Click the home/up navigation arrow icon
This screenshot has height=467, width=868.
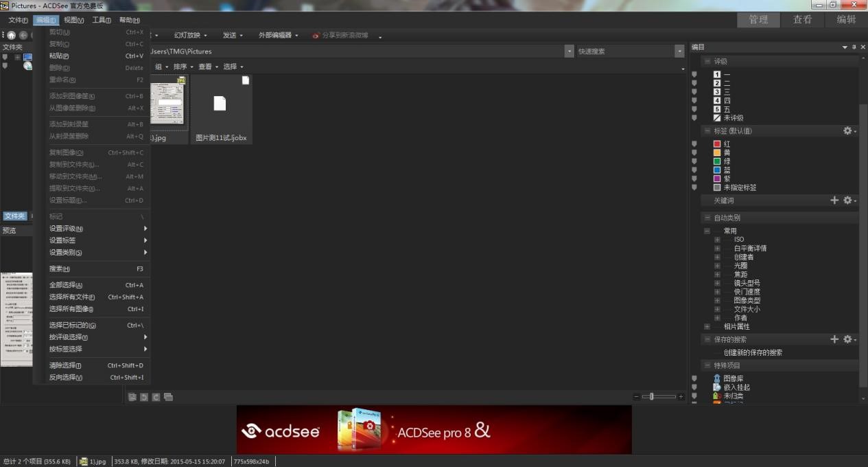click(x=11, y=35)
